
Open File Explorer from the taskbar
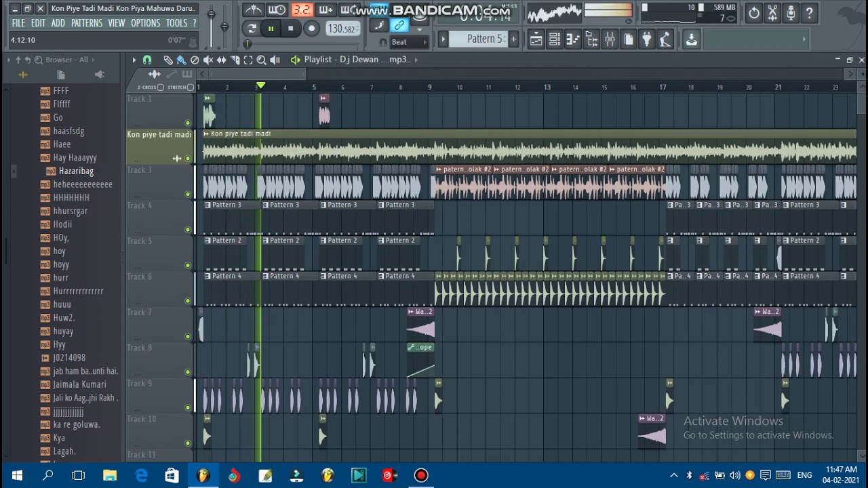coord(110,475)
